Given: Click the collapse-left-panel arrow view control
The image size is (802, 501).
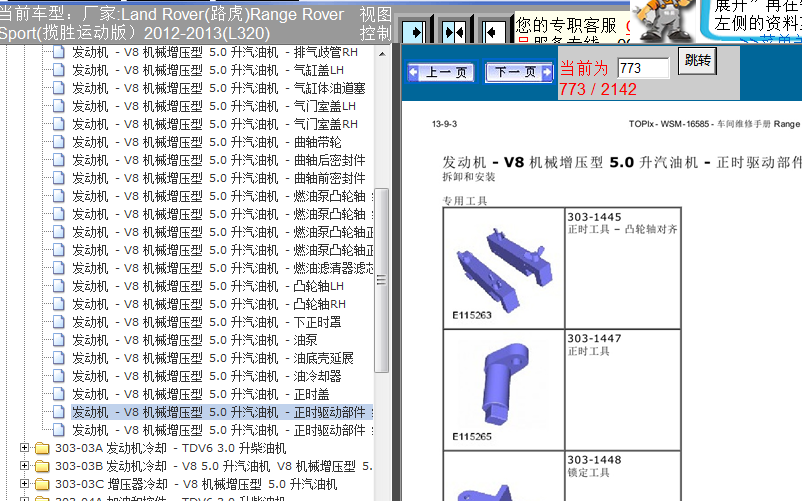Looking at the screenshot, I should click(x=493, y=33).
